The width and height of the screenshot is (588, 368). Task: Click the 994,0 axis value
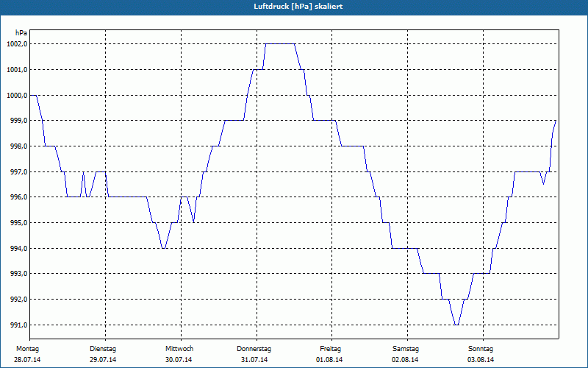[x=19, y=248]
